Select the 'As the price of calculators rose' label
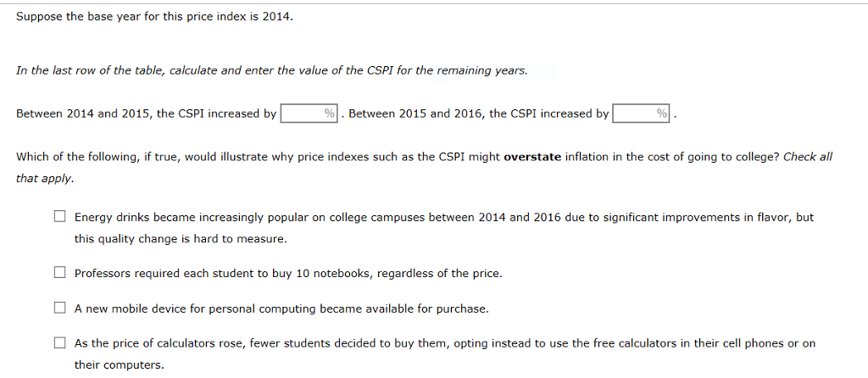The height and width of the screenshot is (378, 868). [444, 354]
